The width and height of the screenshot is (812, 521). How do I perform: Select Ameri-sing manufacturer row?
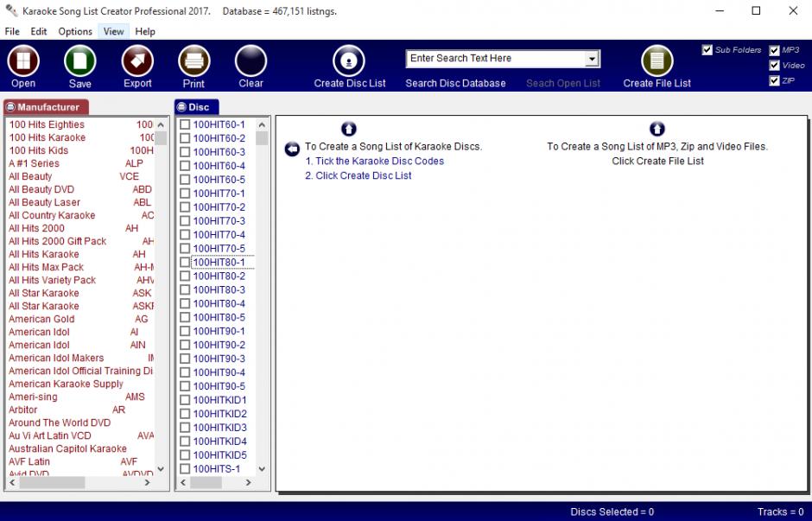pyautogui.click(x=81, y=397)
